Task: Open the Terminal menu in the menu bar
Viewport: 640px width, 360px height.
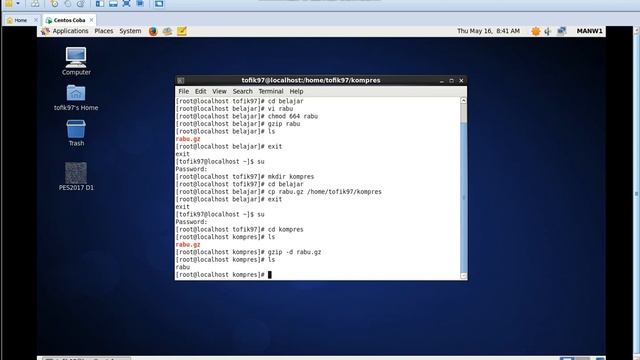Action: click(x=271, y=91)
